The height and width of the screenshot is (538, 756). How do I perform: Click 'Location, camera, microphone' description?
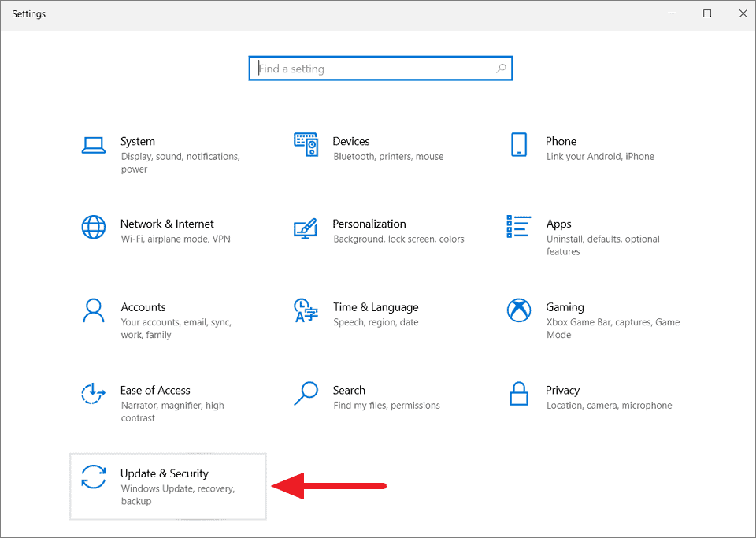pos(609,406)
